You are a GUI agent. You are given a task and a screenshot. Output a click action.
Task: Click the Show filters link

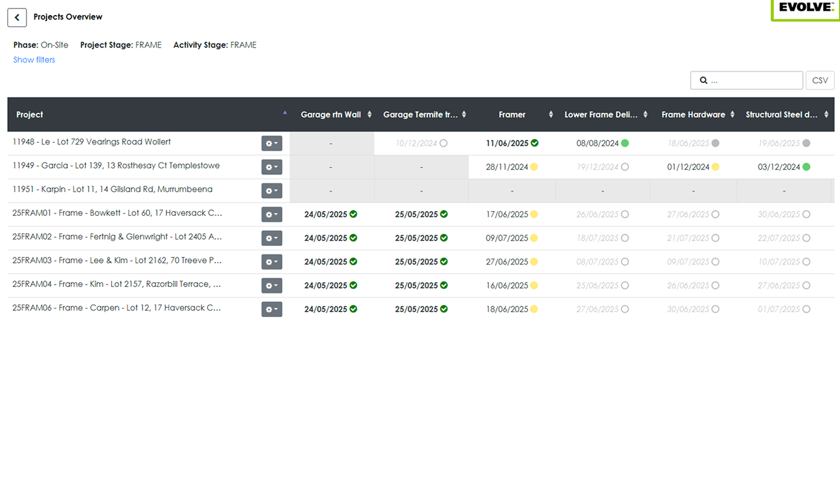[34, 60]
